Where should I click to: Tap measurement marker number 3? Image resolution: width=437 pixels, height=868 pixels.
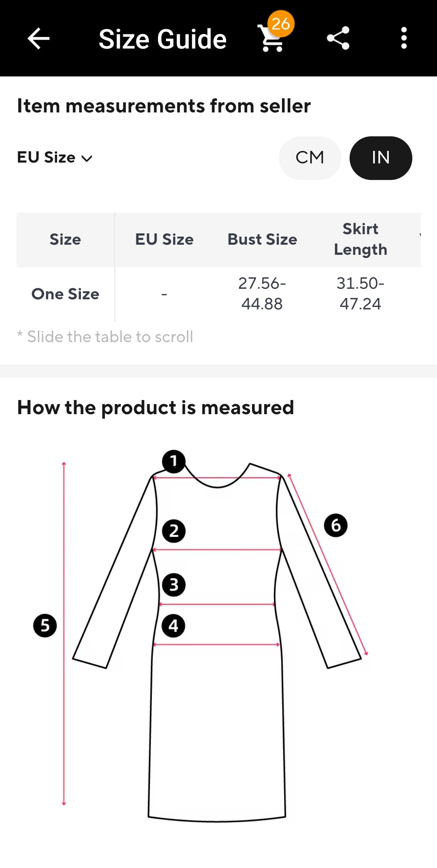click(x=174, y=585)
